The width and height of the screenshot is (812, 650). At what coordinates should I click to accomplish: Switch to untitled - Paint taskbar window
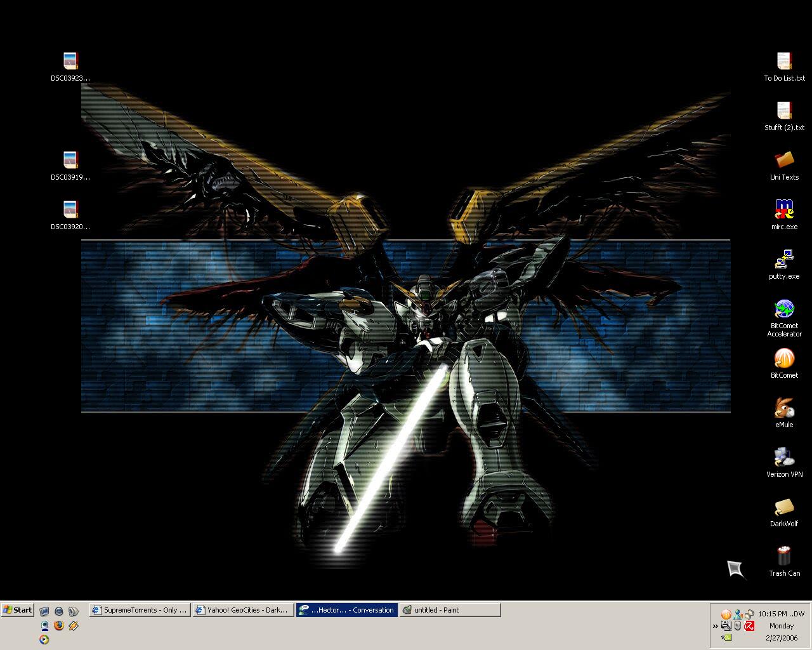point(450,610)
